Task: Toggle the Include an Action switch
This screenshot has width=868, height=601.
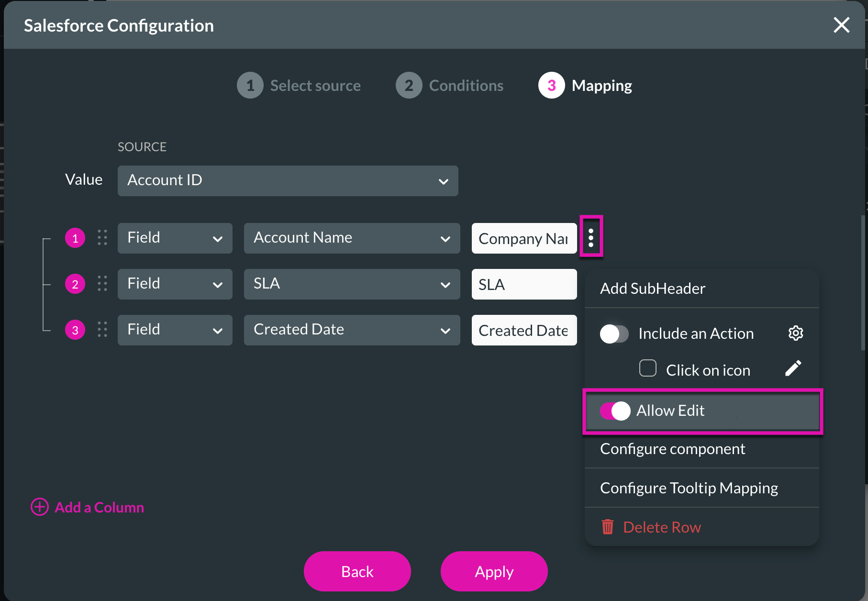Action: (614, 334)
